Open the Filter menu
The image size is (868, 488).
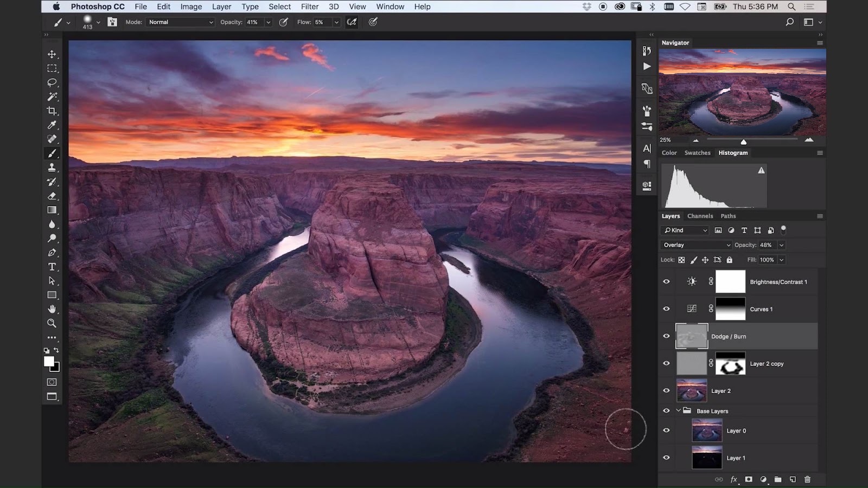(310, 7)
